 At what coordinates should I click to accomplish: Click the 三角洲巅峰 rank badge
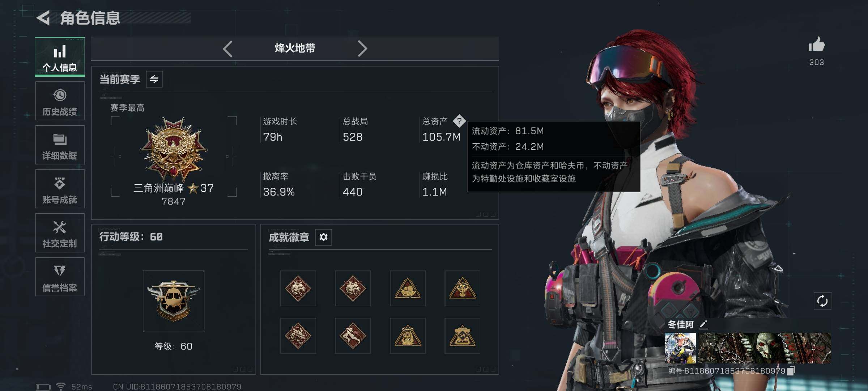[x=174, y=149]
